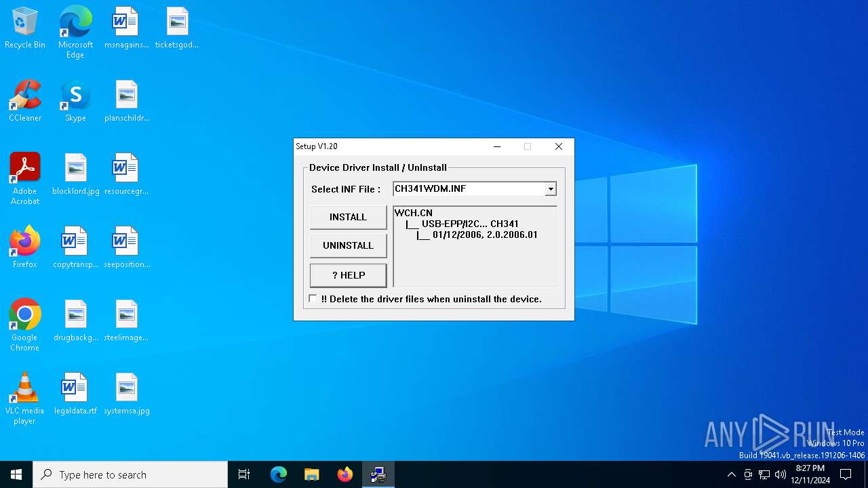
Task: Enable delete driver files on uninstall checkbox
Action: (313, 299)
